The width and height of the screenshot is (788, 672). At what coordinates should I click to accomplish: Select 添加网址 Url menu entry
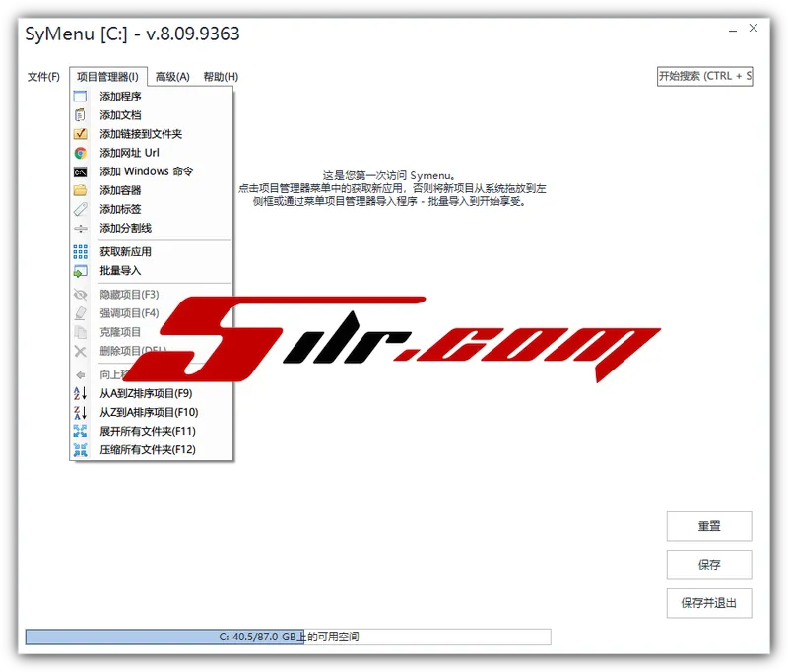(x=151, y=153)
